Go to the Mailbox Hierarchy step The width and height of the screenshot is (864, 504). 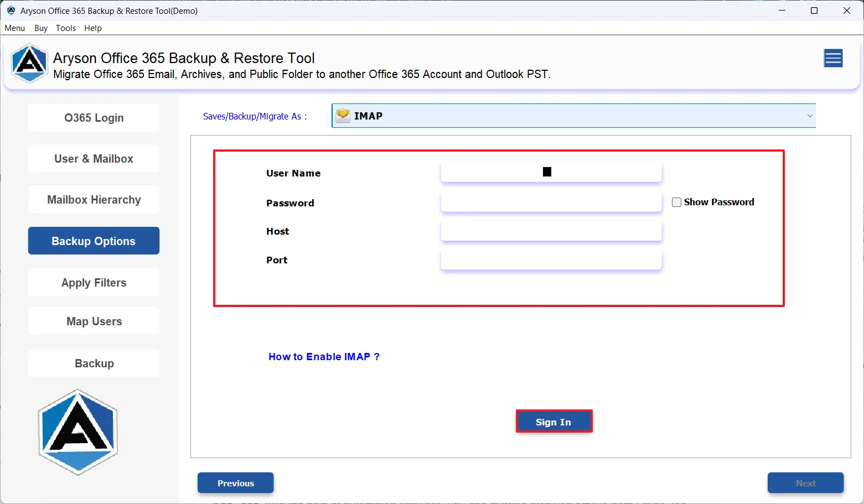tap(94, 200)
